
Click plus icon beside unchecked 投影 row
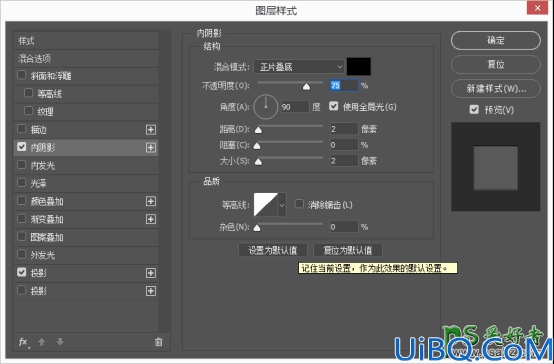tap(151, 291)
